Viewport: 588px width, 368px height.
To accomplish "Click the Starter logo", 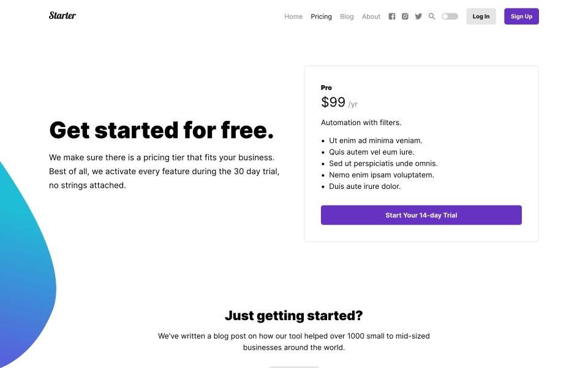I will click(x=62, y=15).
